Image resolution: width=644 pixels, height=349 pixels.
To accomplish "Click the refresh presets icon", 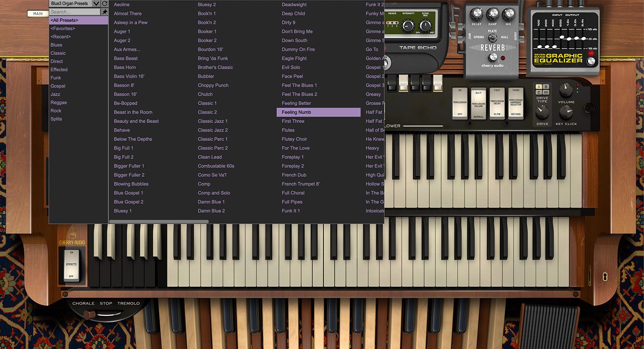I will (104, 4).
